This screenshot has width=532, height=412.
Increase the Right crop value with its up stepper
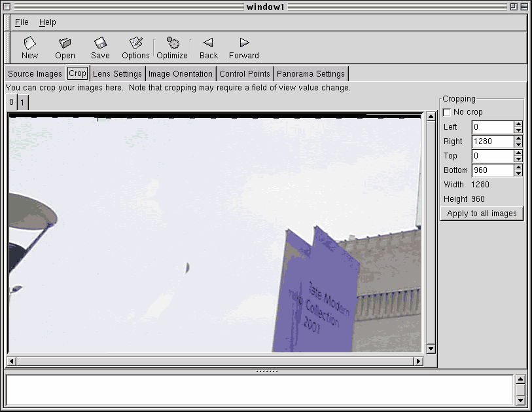click(x=518, y=138)
